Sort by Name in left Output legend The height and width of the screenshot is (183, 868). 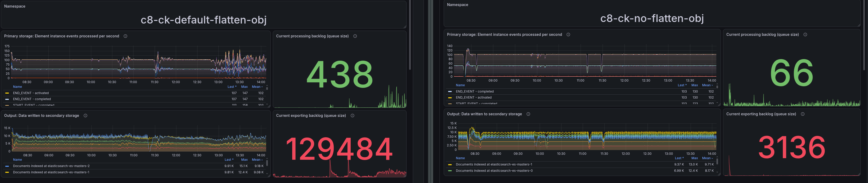pos(17,160)
